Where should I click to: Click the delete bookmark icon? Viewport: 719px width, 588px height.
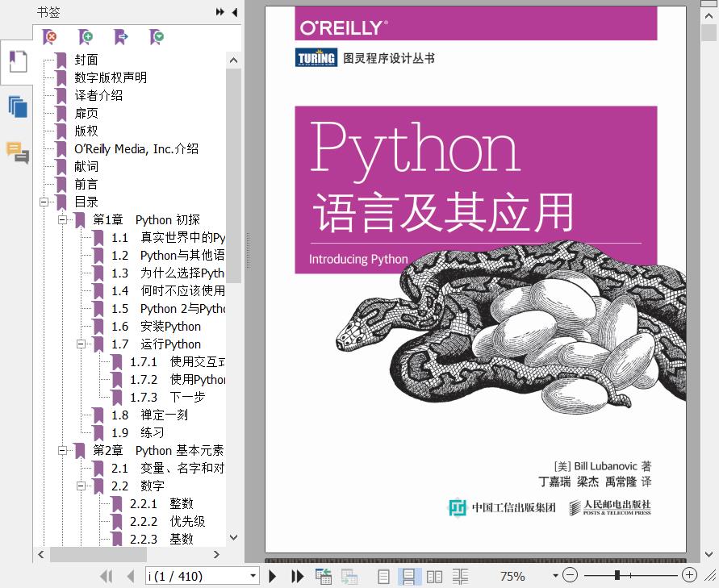pos(49,37)
